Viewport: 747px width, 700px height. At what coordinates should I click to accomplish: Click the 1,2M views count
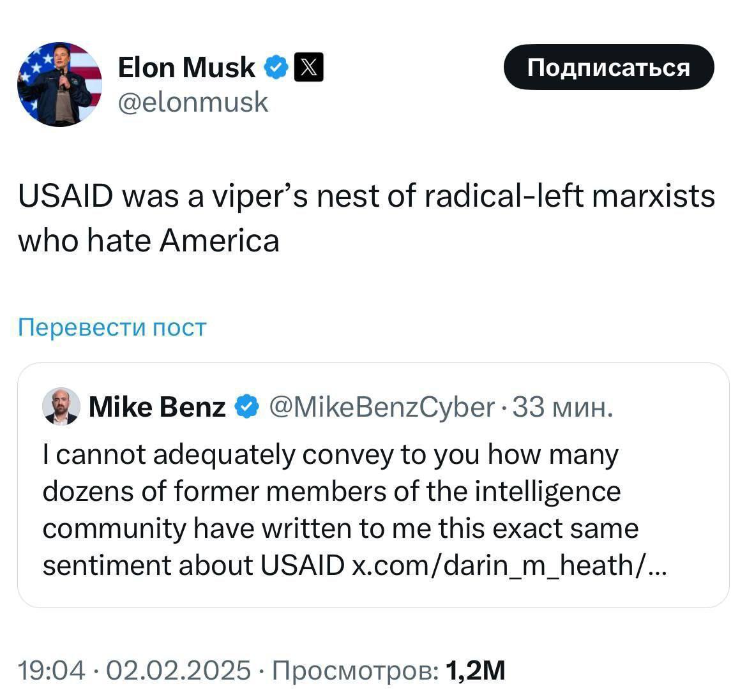tap(476, 671)
